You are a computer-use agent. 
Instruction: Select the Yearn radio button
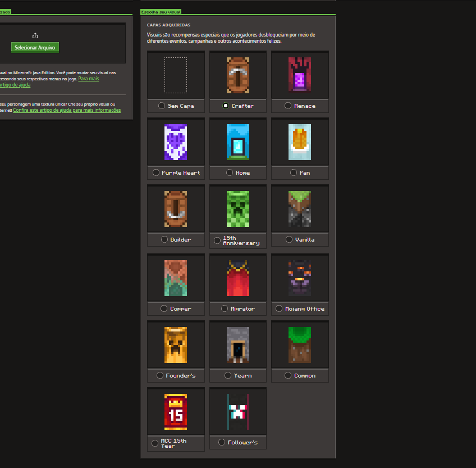pyautogui.click(x=228, y=375)
